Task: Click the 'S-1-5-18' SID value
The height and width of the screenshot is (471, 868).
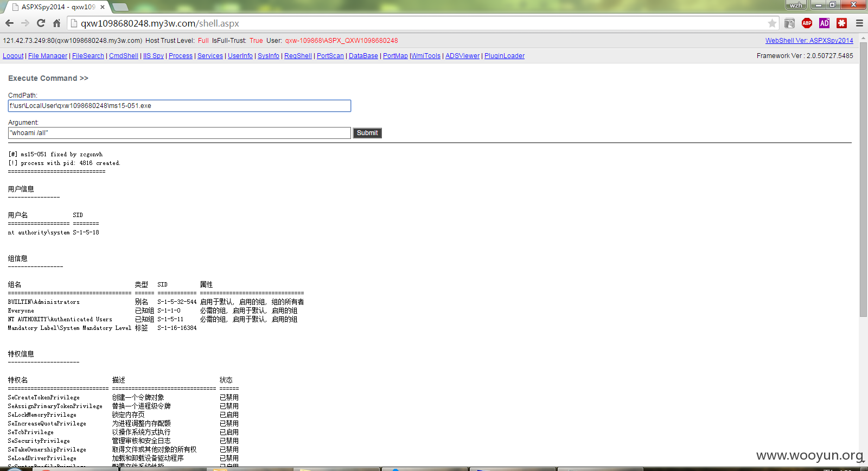Action: tap(86, 232)
